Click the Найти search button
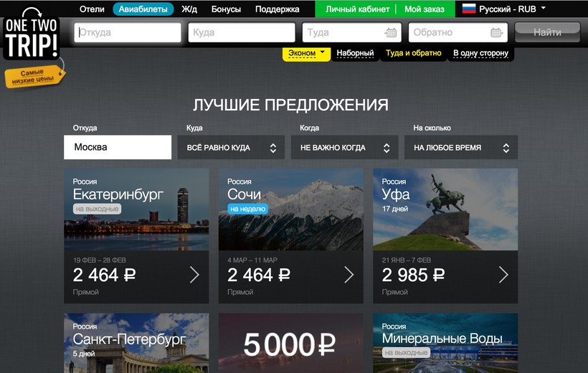This screenshot has width=588, height=373. [x=548, y=32]
